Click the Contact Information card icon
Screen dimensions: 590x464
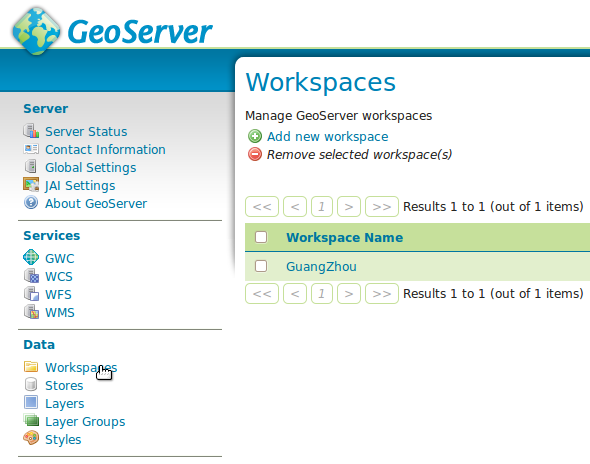(31, 149)
